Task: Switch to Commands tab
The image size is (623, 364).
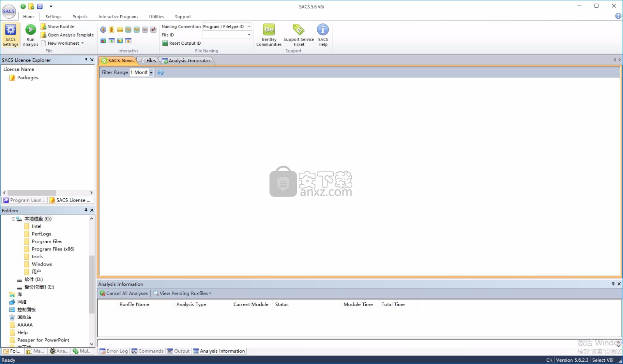Action: pos(147,351)
